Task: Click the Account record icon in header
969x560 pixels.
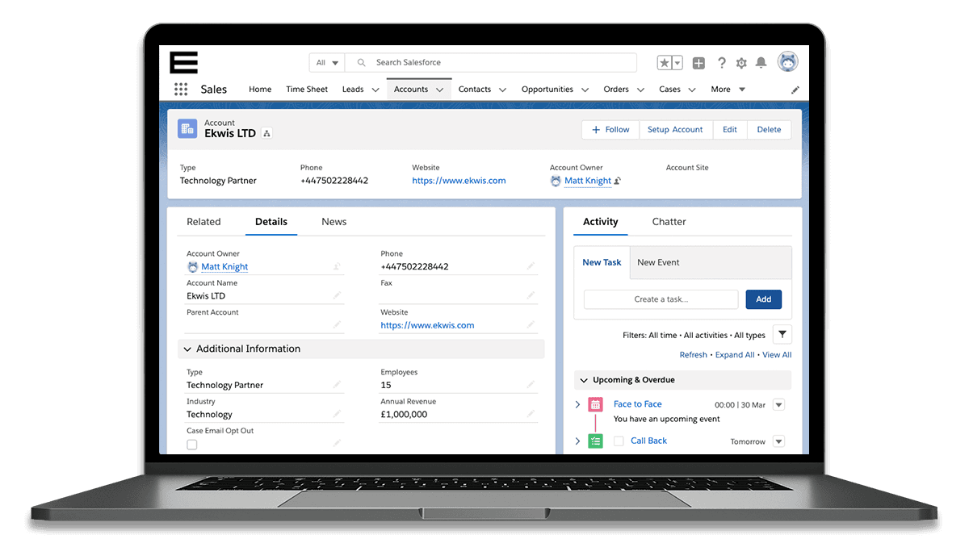Action: [187, 128]
